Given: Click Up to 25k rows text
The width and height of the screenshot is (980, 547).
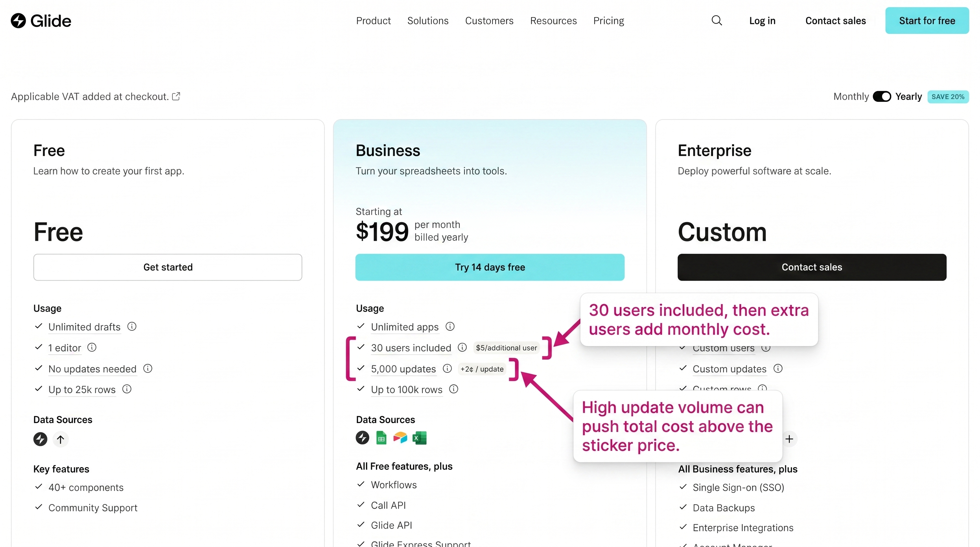Looking at the screenshot, I should 82,390.
